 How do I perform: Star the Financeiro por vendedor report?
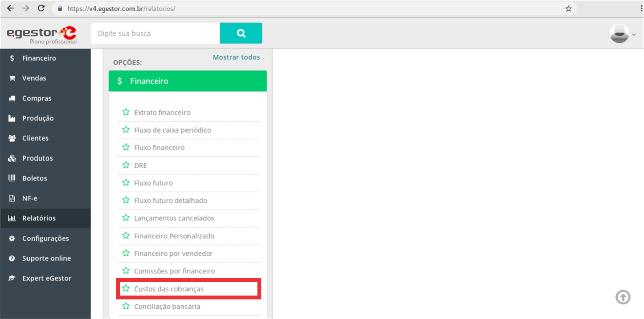pyautogui.click(x=126, y=253)
